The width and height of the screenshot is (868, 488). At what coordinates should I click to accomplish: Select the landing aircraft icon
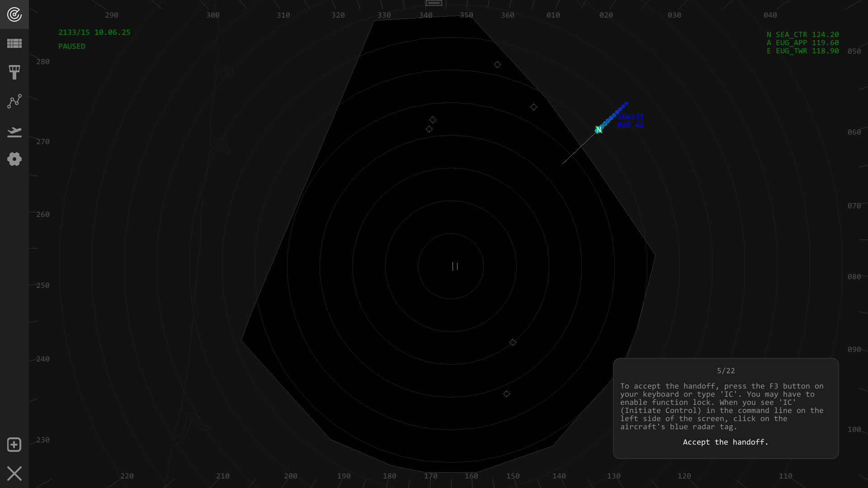pyautogui.click(x=14, y=131)
